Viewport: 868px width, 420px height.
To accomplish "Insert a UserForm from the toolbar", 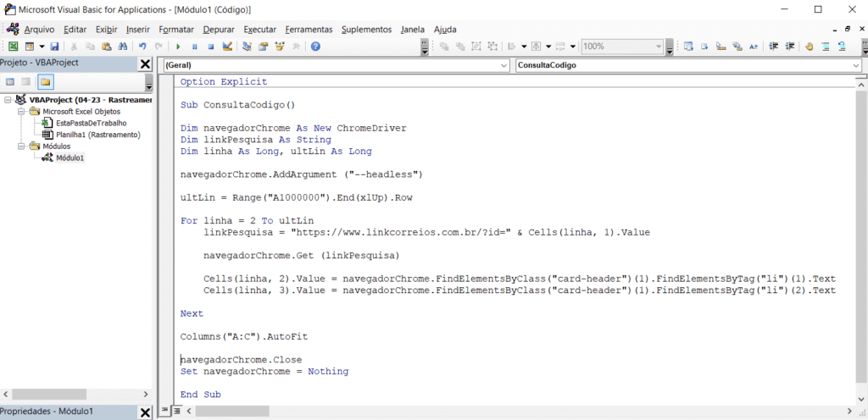I will (30, 47).
